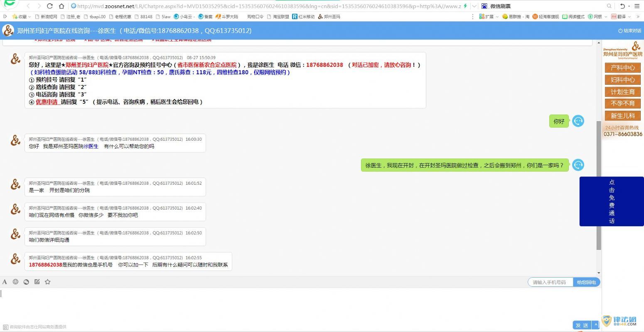Click the hotline number 0371-86603836
Viewport: 644px width, 332px height.
click(623, 134)
